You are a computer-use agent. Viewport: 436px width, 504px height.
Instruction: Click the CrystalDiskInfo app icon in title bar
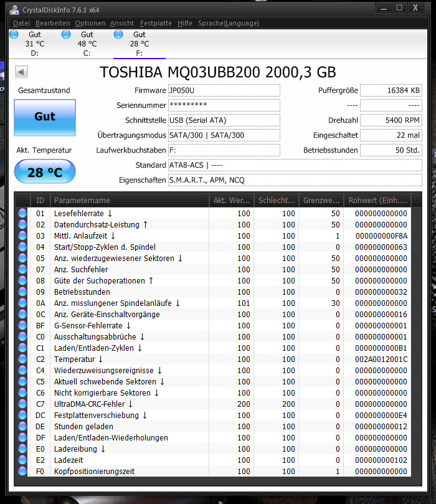tap(14, 9)
